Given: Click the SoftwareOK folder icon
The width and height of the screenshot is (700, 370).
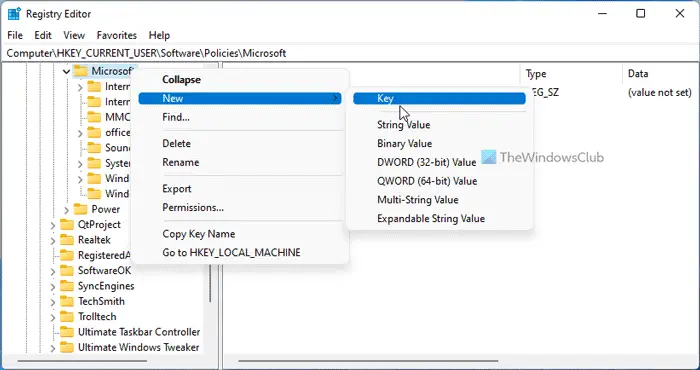Looking at the screenshot, I should coord(67,270).
